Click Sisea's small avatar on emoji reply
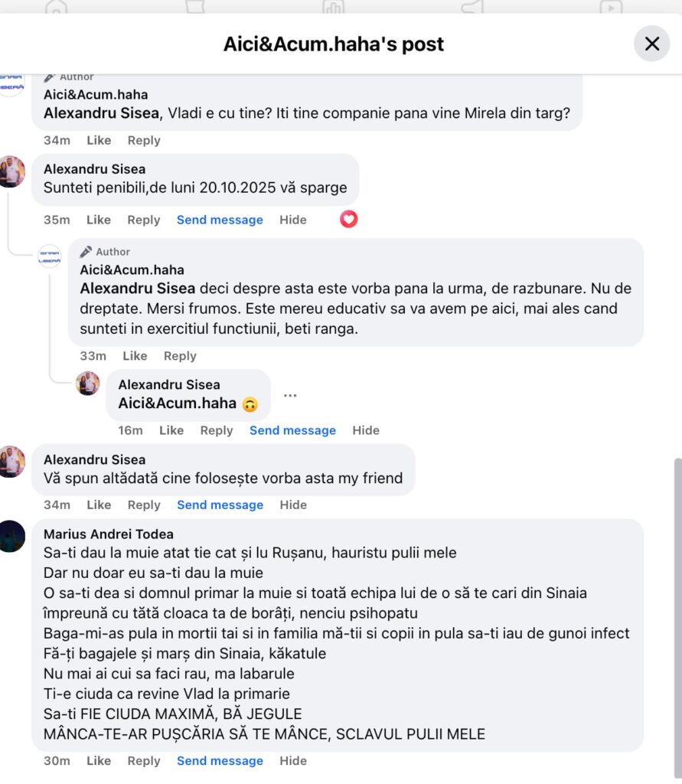The image size is (682, 784). point(88,384)
